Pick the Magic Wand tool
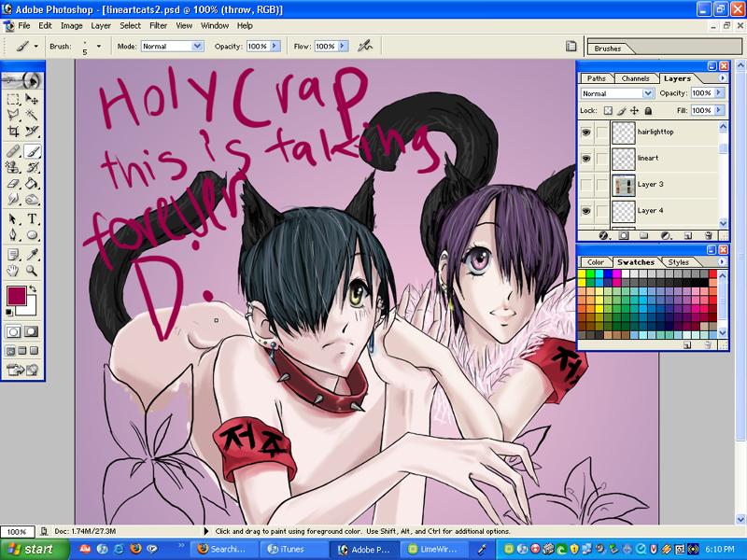This screenshot has width=747, height=560. (x=32, y=115)
